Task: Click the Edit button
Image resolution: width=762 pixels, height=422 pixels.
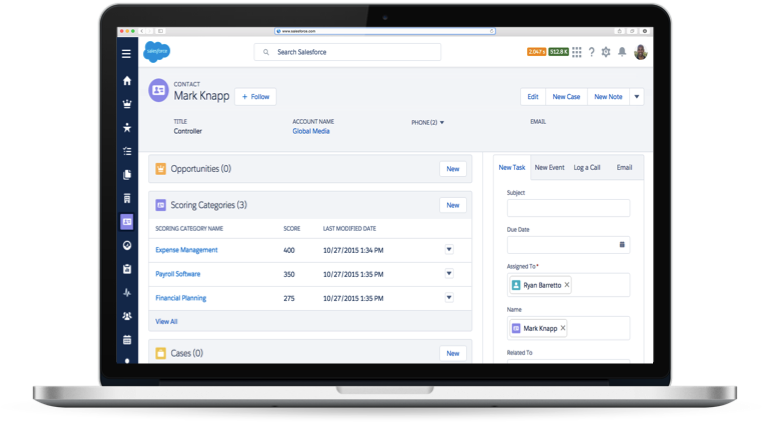Action: [533, 97]
